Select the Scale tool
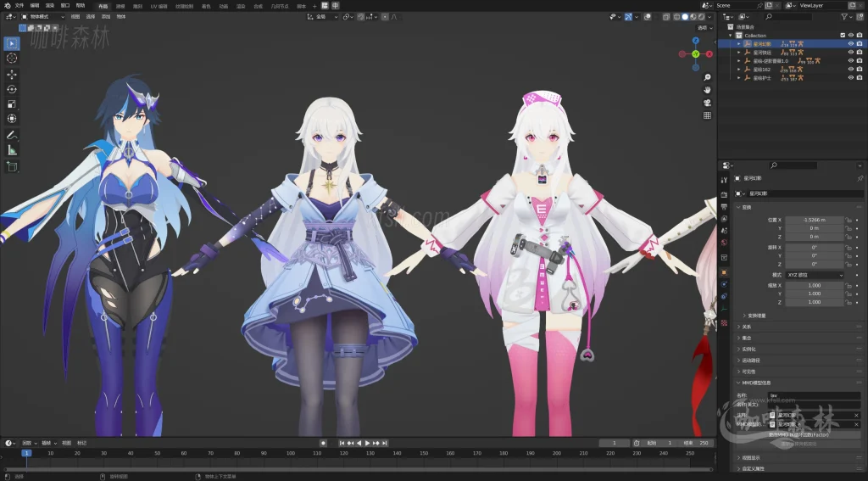 click(12, 104)
